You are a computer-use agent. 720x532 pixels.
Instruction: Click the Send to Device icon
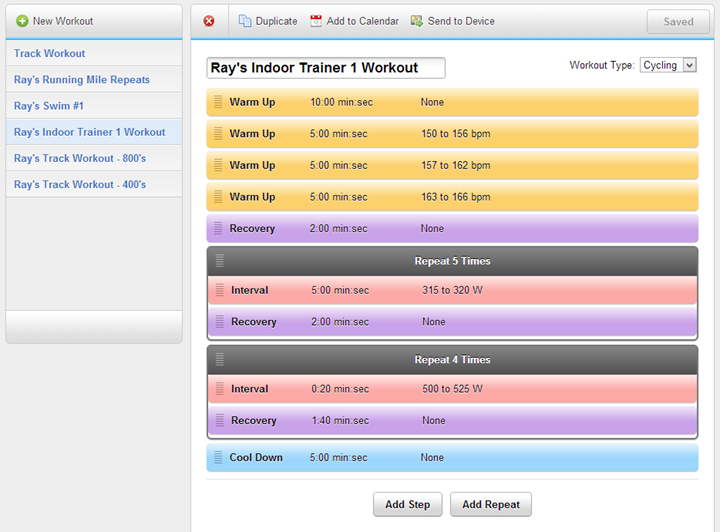pos(417,21)
